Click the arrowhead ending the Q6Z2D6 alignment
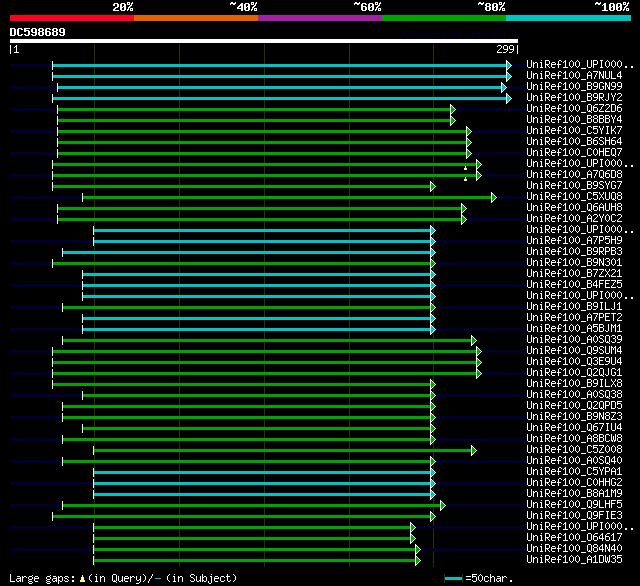The image size is (640, 586). (x=453, y=109)
